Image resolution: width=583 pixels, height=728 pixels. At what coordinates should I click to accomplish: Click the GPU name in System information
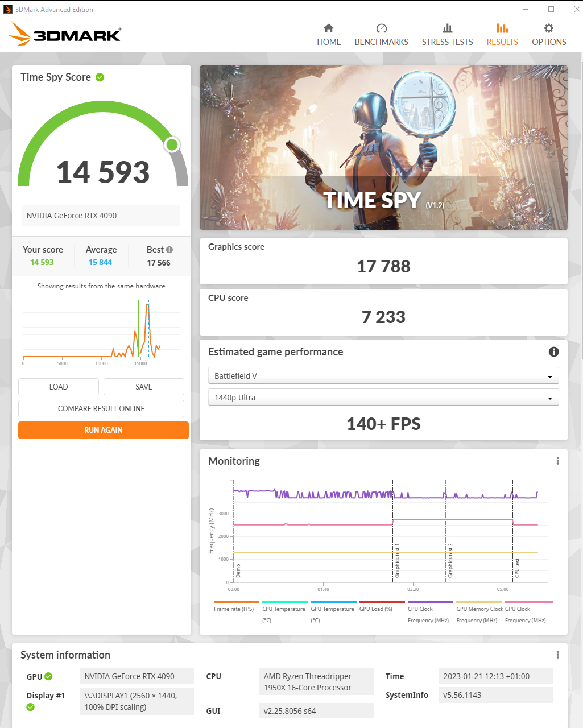coord(137,676)
